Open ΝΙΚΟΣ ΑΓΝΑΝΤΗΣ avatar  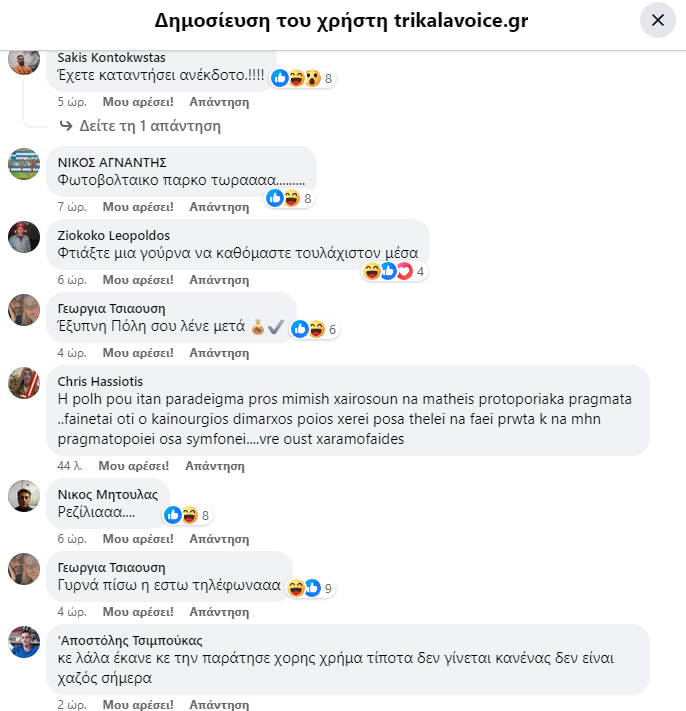[24, 164]
